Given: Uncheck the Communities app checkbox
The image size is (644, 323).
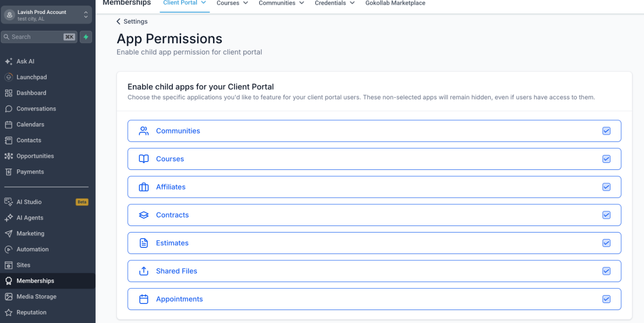Looking at the screenshot, I should [606, 131].
